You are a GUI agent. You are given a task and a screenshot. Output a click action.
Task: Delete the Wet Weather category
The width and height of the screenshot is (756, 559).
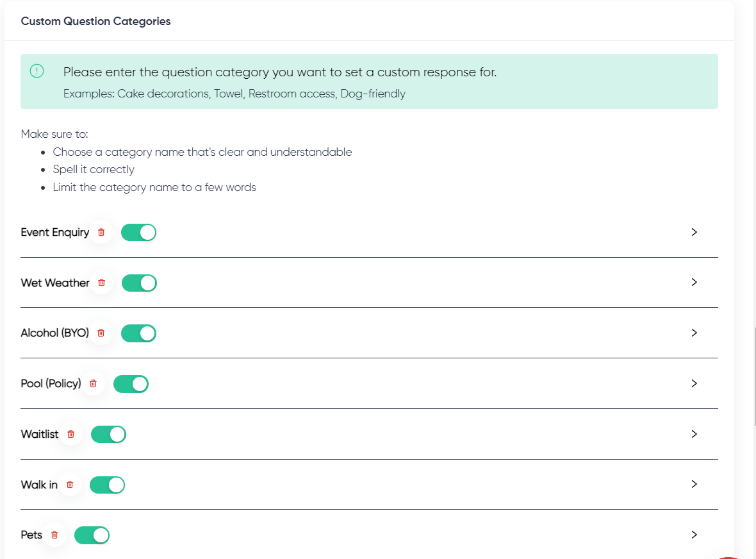point(101,283)
